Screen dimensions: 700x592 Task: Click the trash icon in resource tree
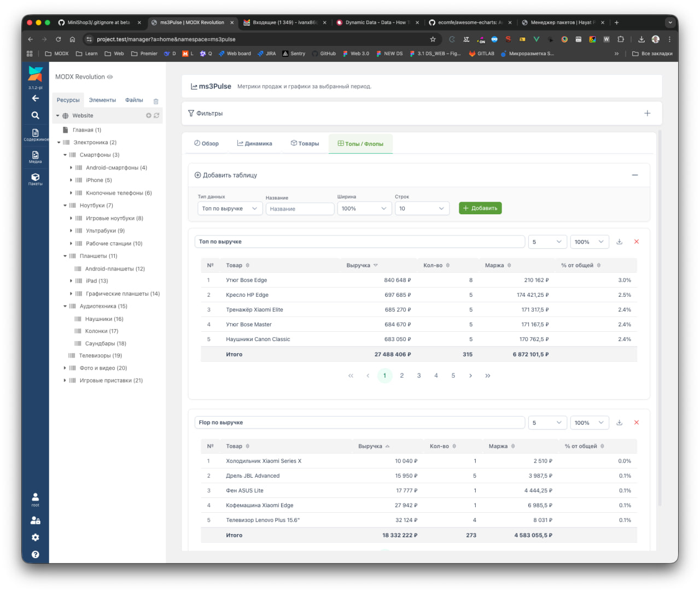tap(156, 101)
